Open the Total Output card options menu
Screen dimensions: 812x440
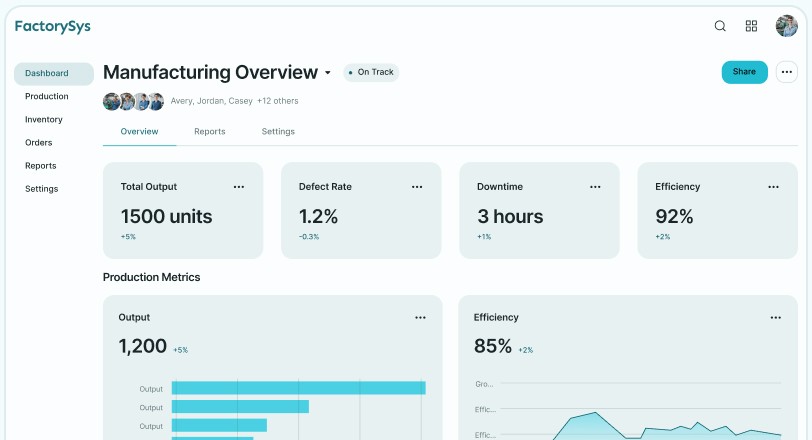point(239,187)
